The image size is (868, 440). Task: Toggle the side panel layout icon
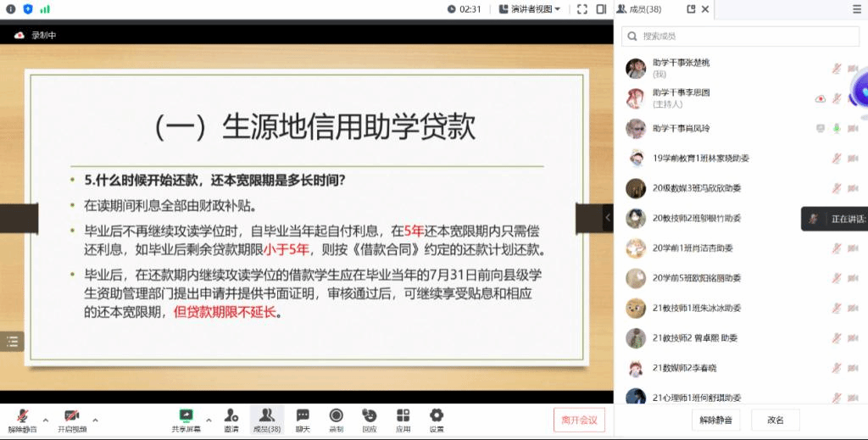click(601, 9)
